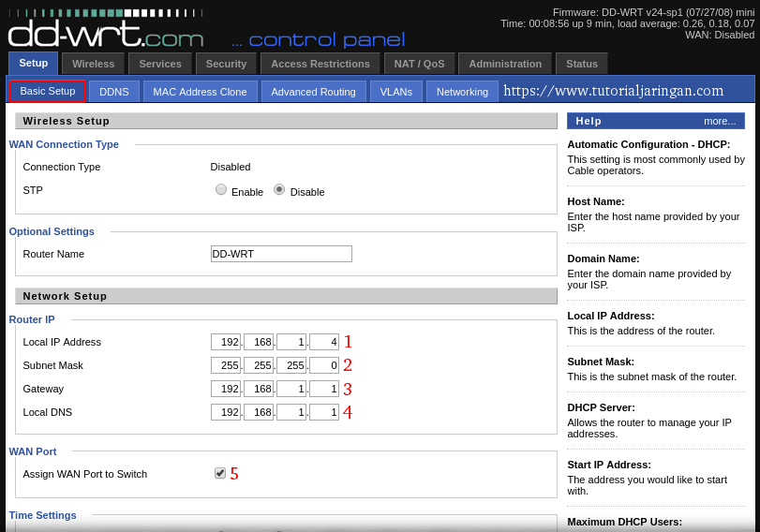Click the Start IP Address help title

click(609, 465)
